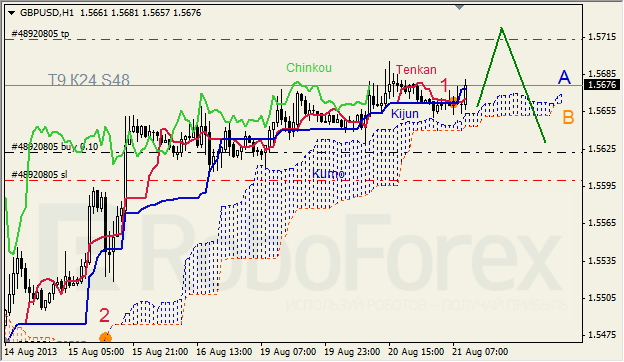Image resolution: width=624 pixels, height=362 pixels.
Task: Click price scale value 1.5565
Action: pos(602,223)
